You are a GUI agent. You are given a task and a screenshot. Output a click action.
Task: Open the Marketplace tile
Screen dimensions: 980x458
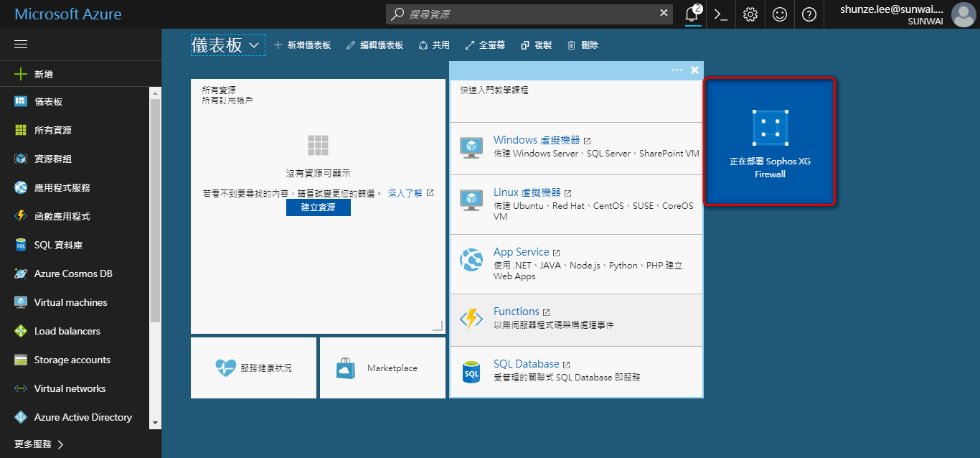pos(382,368)
